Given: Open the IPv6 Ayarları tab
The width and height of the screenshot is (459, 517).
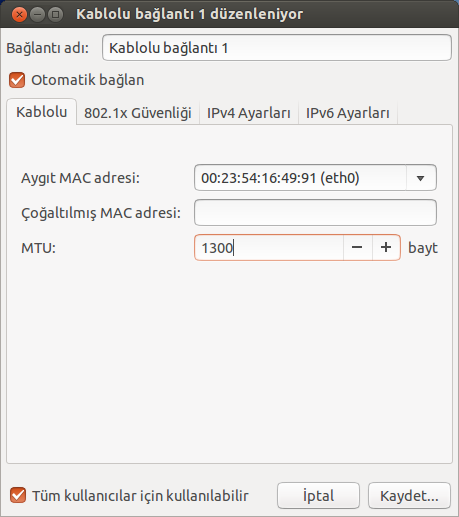Looking at the screenshot, I should [x=348, y=113].
